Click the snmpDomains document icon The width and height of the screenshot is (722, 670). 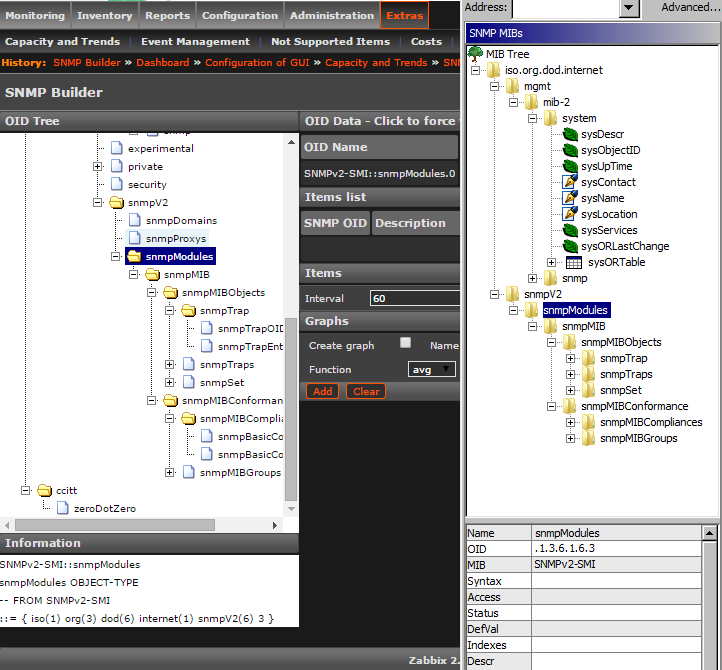pyautogui.click(x=135, y=220)
